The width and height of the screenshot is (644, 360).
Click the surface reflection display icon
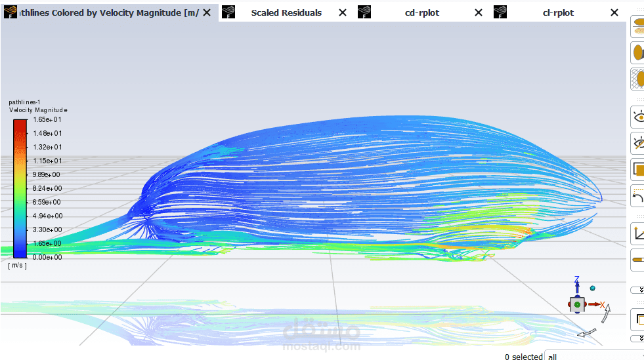point(638,27)
